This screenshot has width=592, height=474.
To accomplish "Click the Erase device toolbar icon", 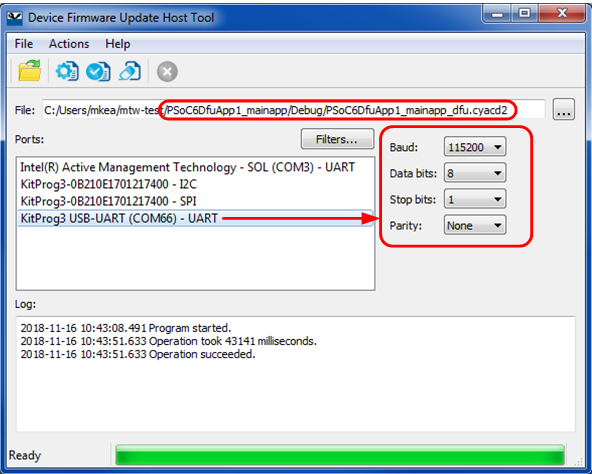I will (130, 71).
